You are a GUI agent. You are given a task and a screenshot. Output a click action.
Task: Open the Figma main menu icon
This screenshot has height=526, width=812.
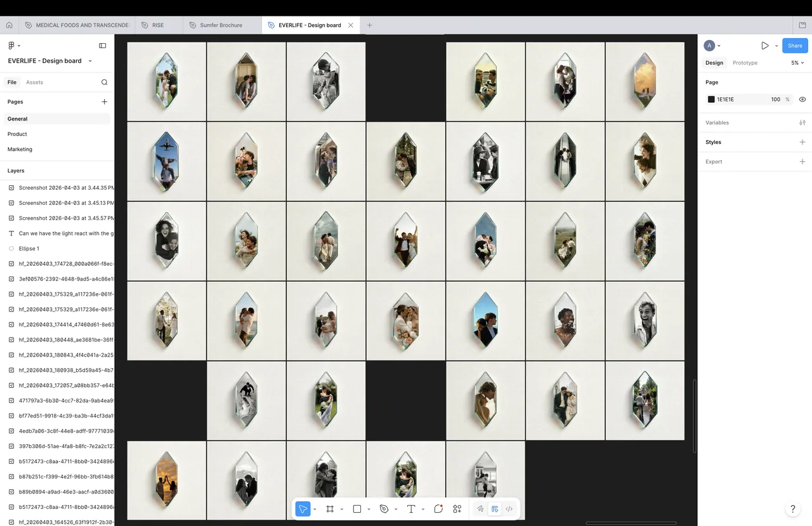(11, 46)
